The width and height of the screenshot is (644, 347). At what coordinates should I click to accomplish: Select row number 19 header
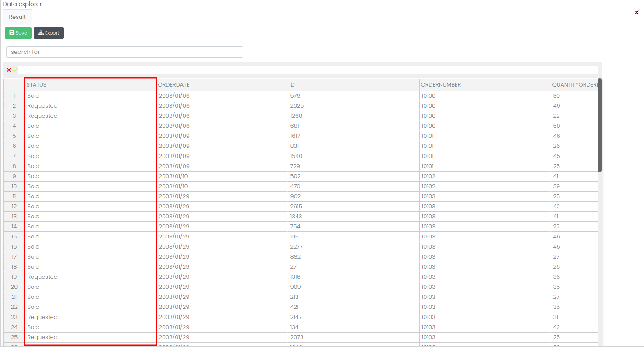(x=14, y=277)
